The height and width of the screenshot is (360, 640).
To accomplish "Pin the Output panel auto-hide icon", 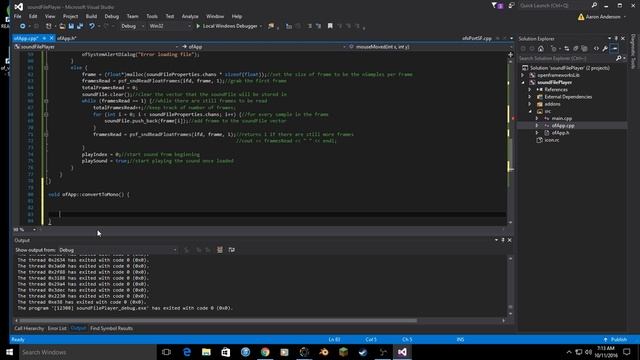I will tap(503, 240).
